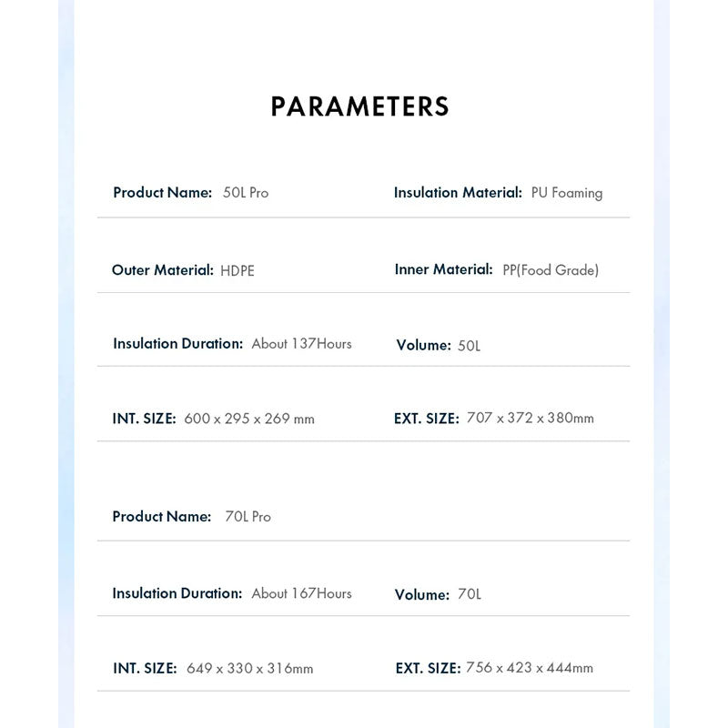Select the 50L Pro product name value
This screenshot has width=728, height=728.
[x=246, y=193]
